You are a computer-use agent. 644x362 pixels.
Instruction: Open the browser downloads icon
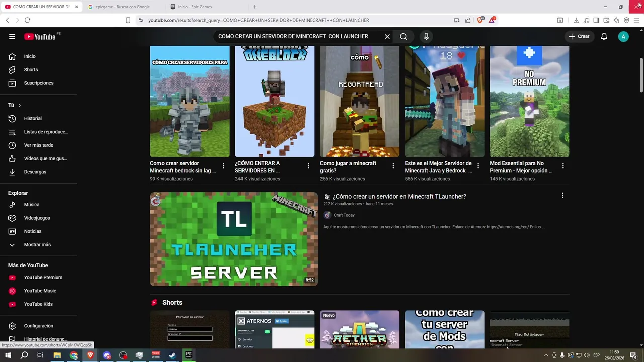tap(576, 20)
